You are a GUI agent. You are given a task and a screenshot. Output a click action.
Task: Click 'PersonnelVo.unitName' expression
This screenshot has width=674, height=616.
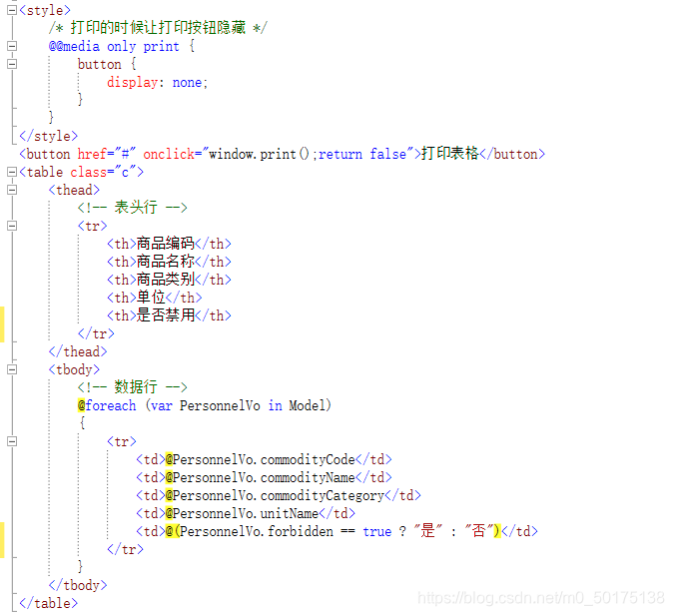coord(246,513)
